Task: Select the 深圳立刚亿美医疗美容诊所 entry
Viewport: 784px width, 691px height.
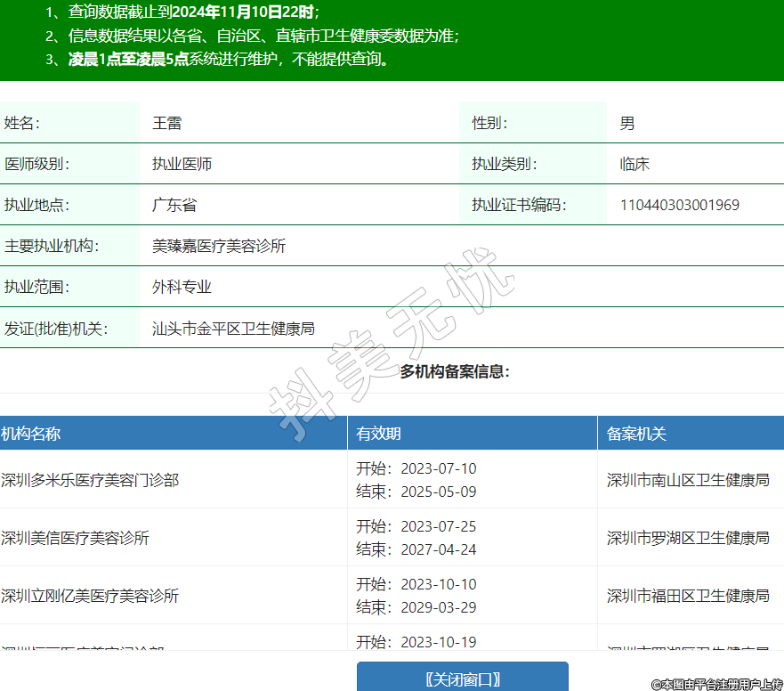Action: tap(90, 596)
